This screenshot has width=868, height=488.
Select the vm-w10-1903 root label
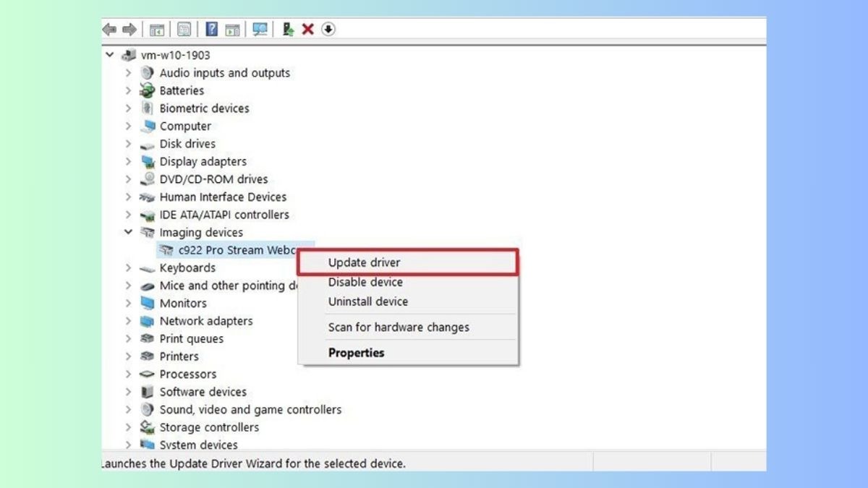pos(175,55)
